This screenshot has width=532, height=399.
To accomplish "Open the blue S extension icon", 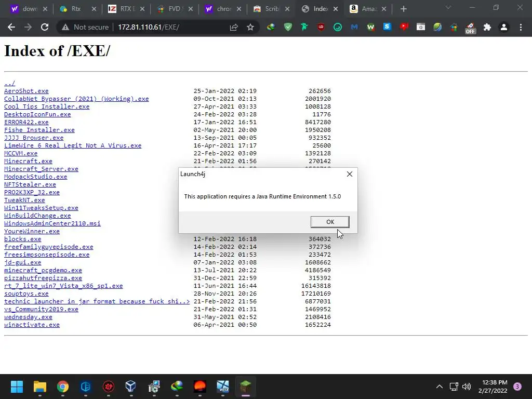I will [387, 27].
